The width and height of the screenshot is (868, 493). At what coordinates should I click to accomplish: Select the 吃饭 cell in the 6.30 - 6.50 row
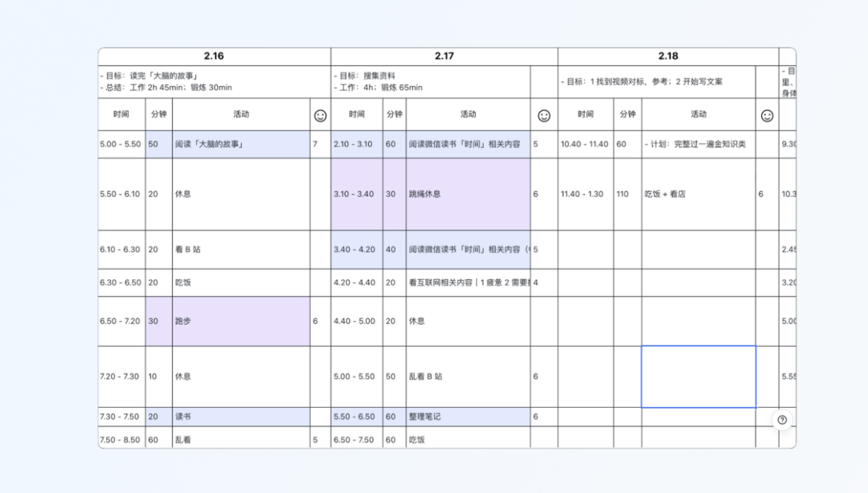(241, 282)
